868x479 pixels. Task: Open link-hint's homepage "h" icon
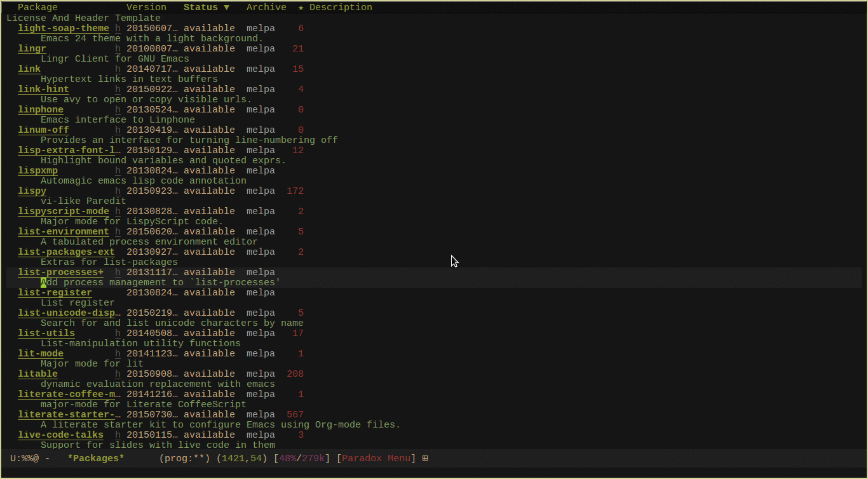118,89
